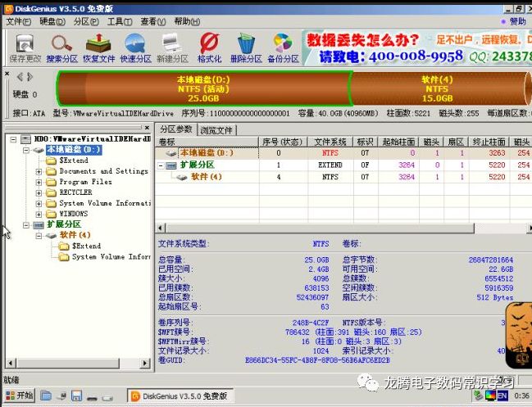Select local disk D: bar in disk map

203,88
